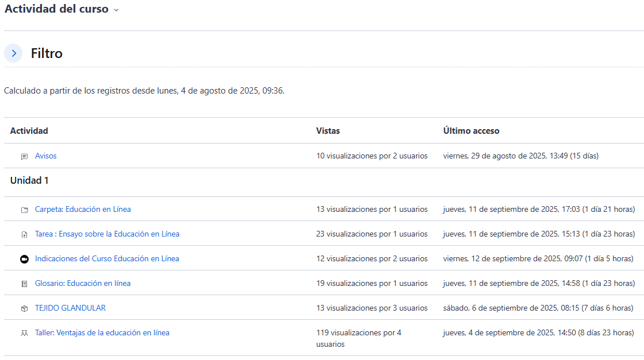
Task: Click the TEJIDO GLANDULAR package icon
Action: pyautogui.click(x=24, y=308)
